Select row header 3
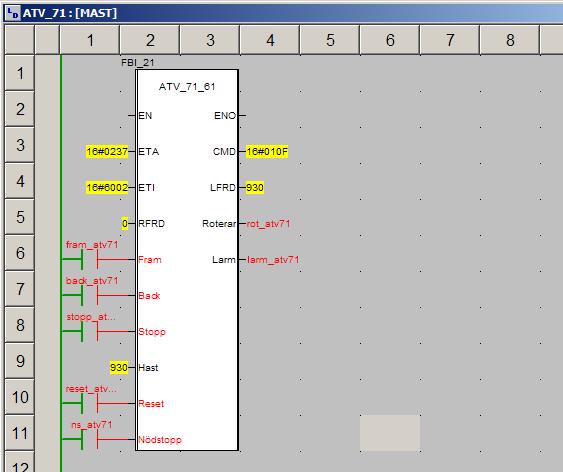This screenshot has height=472, width=563. pos(20,145)
